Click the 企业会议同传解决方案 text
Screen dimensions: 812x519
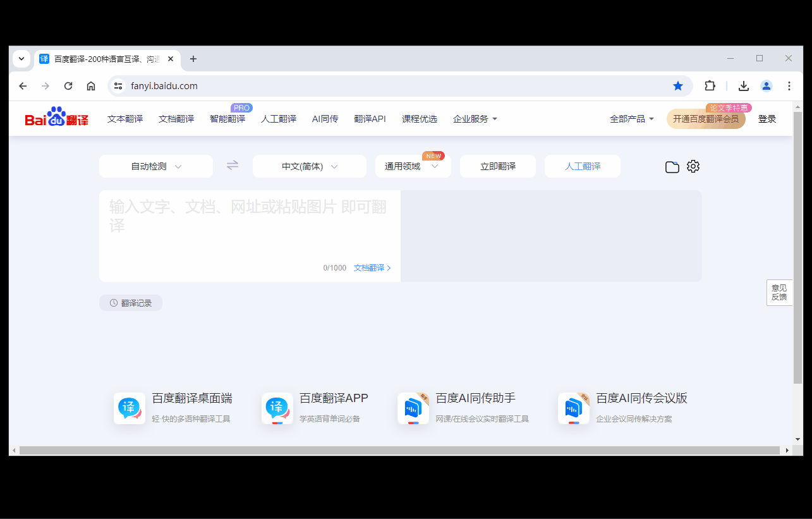click(x=634, y=418)
